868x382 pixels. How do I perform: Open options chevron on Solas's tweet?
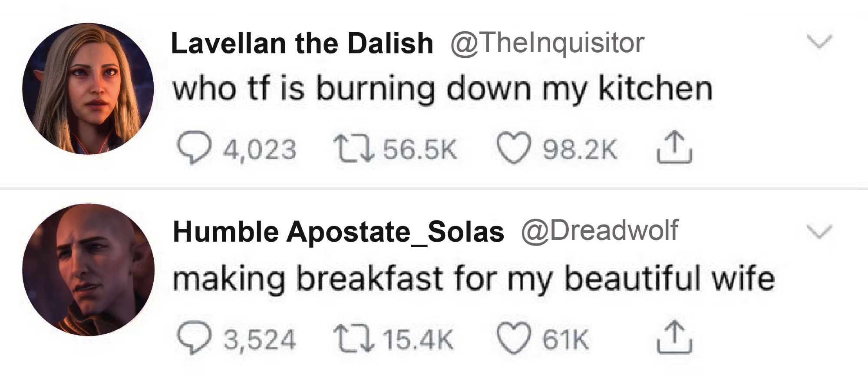tap(819, 231)
